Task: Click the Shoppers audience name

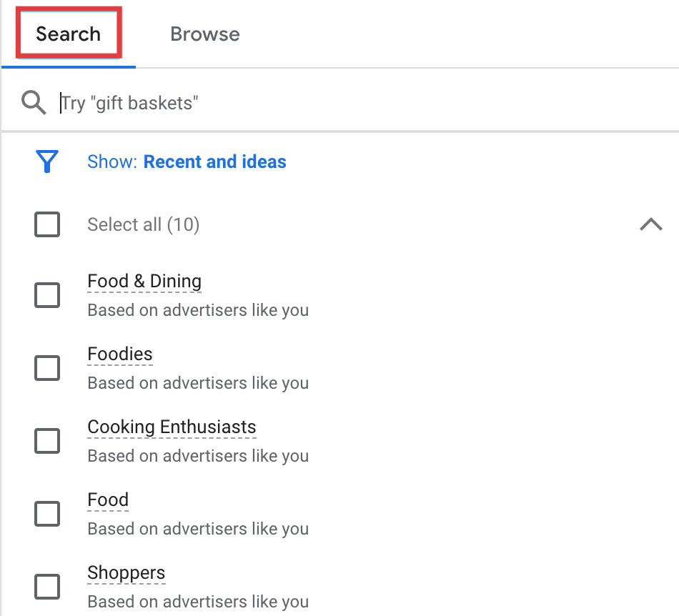Action: click(x=127, y=572)
